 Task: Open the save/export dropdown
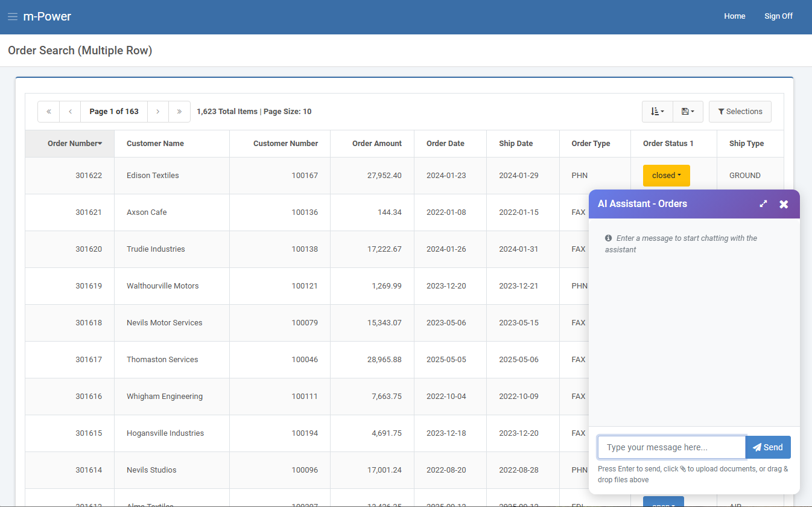[688, 112]
